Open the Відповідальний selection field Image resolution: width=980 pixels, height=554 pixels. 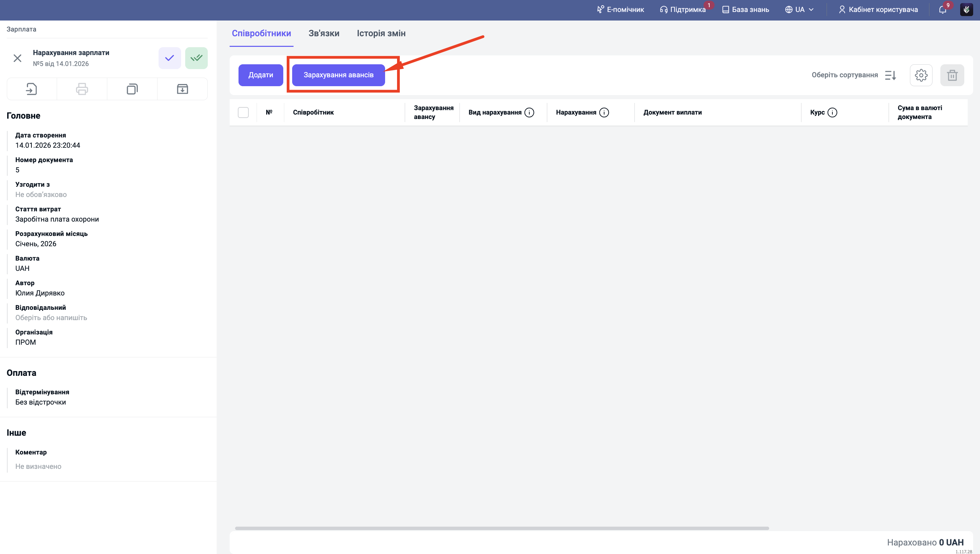click(x=51, y=318)
